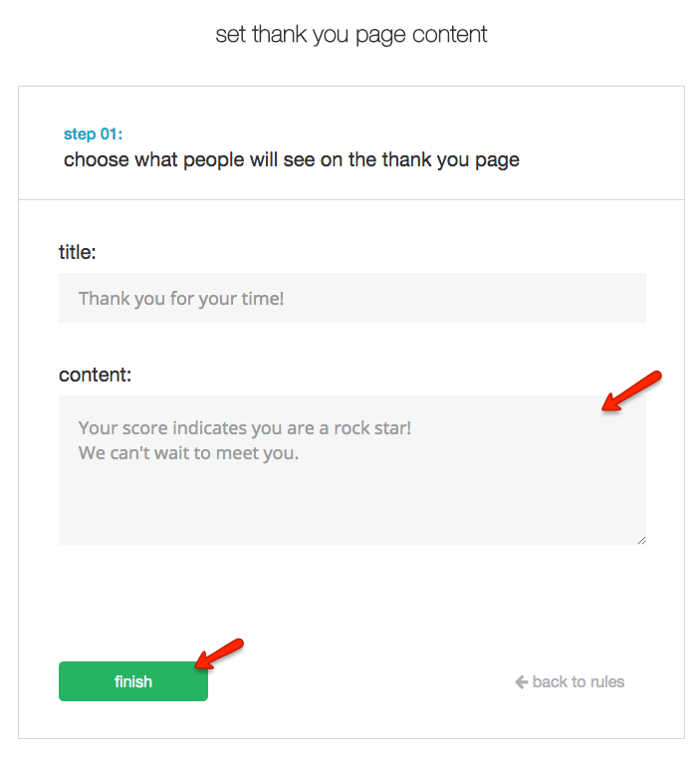Viewport: 700px width, 762px height.
Task: Click the "title:" field label
Action: [x=78, y=252]
